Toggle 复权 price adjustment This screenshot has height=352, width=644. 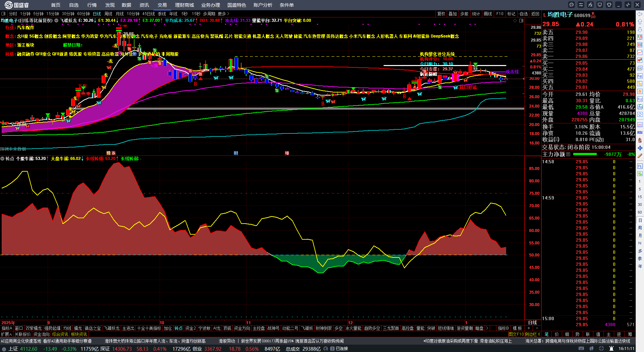441,14
